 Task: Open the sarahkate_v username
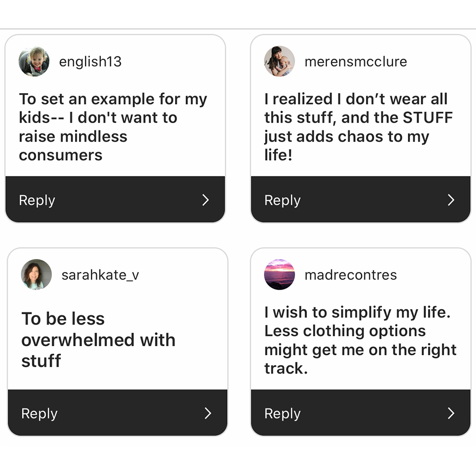point(100,275)
